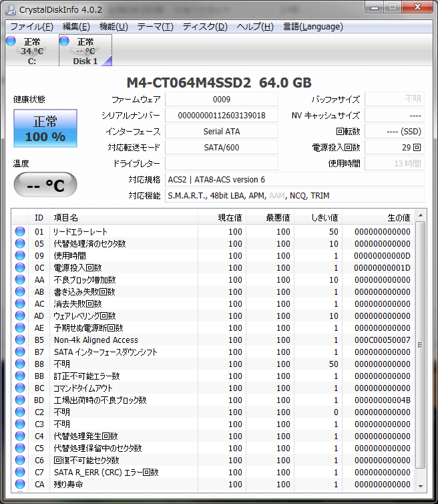Open the 機能(U) menu

[x=114, y=26]
